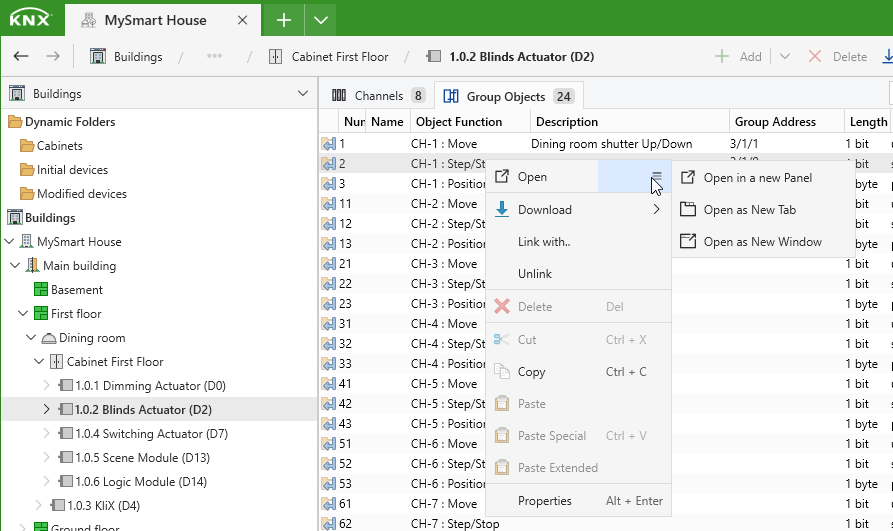Viewport: 893px width, 531px height.
Task: Sort by the Description column header
Action: (630, 121)
